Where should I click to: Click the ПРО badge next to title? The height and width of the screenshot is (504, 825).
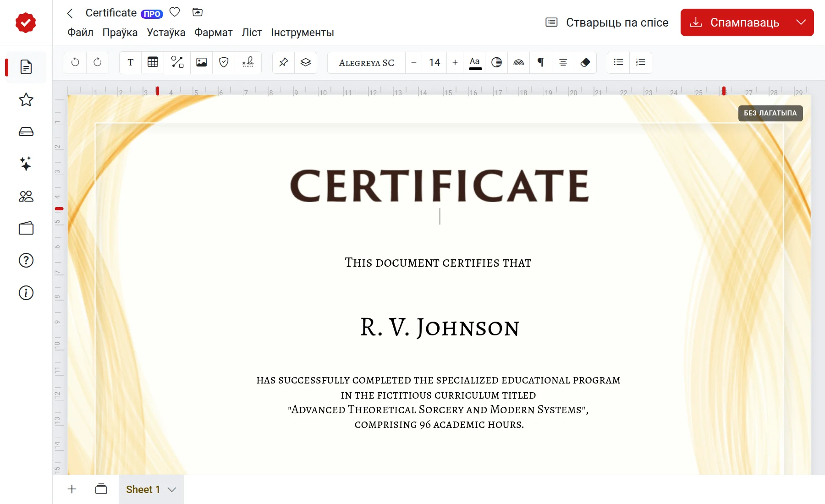(152, 14)
